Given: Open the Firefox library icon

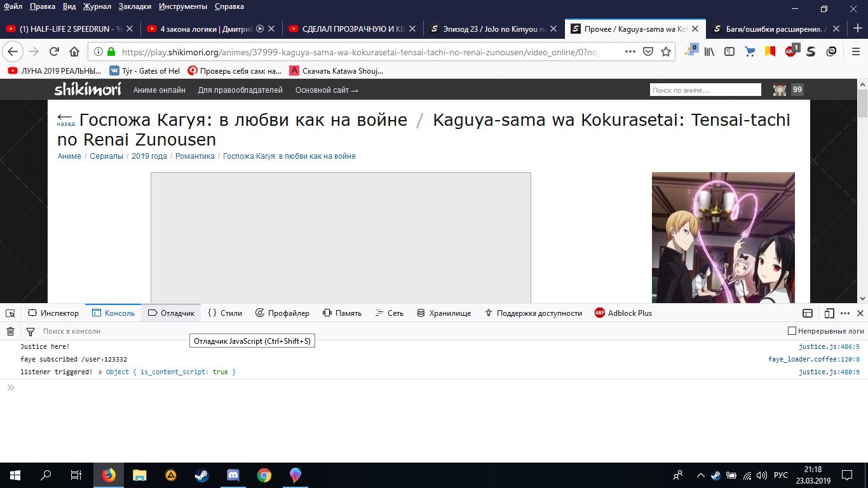Looking at the screenshot, I should tap(709, 51).
